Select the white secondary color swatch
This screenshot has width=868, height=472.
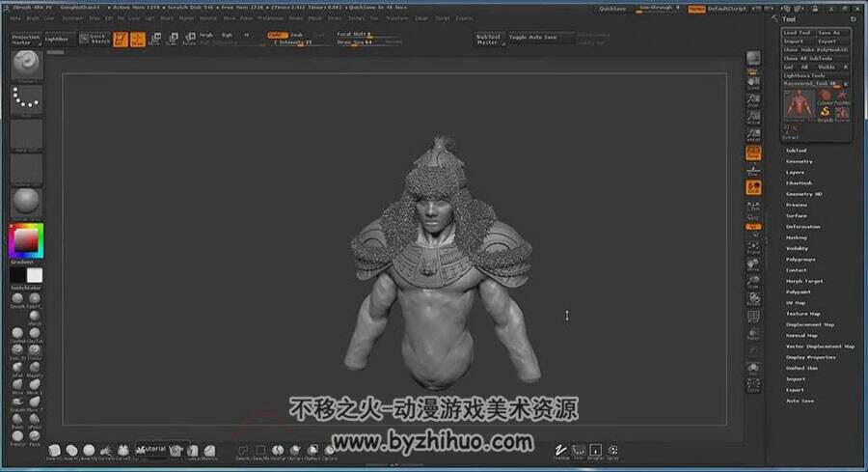(35, 275)
